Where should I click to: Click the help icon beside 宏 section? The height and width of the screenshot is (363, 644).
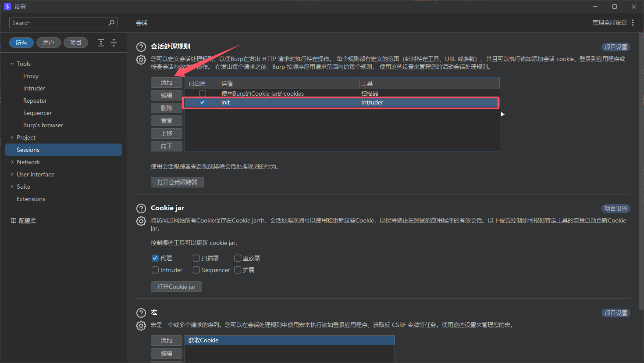(x=141, y=313)
